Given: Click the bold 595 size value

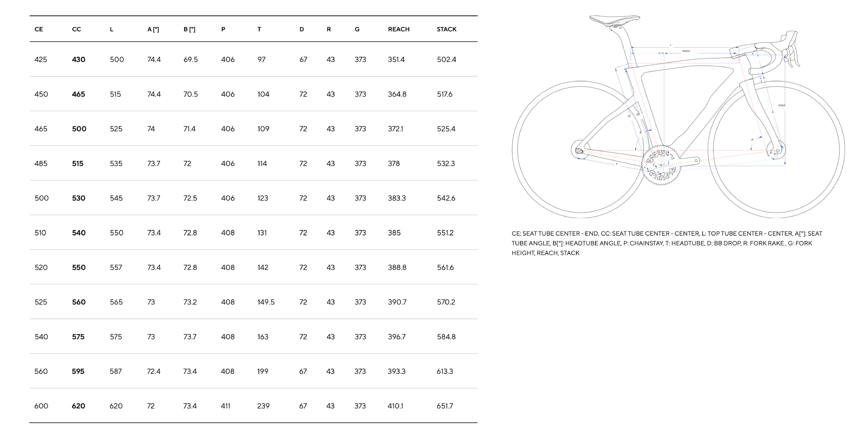Looking at the screenshot, I should coord(78,371).
